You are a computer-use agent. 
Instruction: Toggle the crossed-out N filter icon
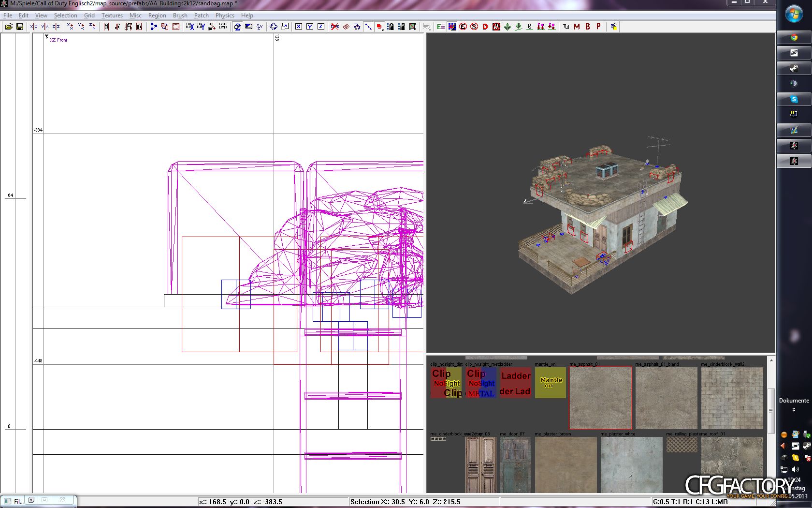[496, 27]
